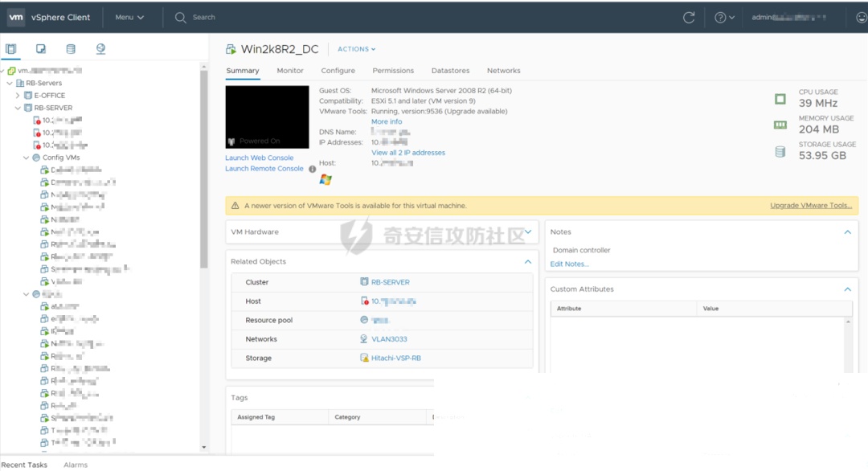The image size is (868, 471).
Task: Click the More info link
Action: coord(387,121)
